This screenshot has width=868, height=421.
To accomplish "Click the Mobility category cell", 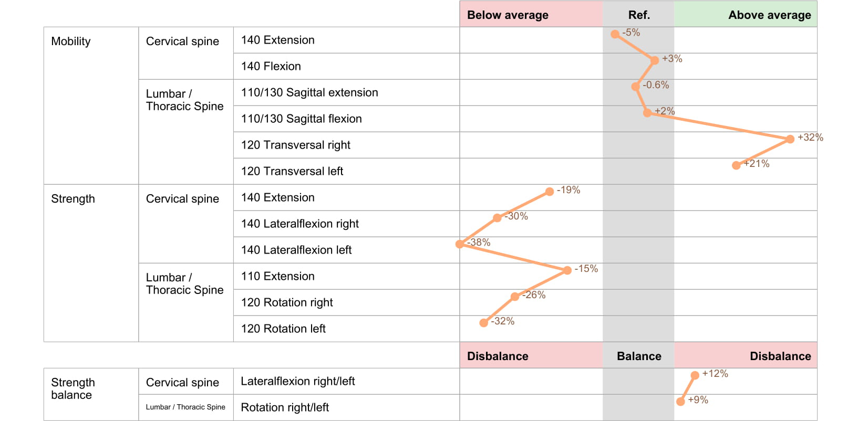I will 71,41.
